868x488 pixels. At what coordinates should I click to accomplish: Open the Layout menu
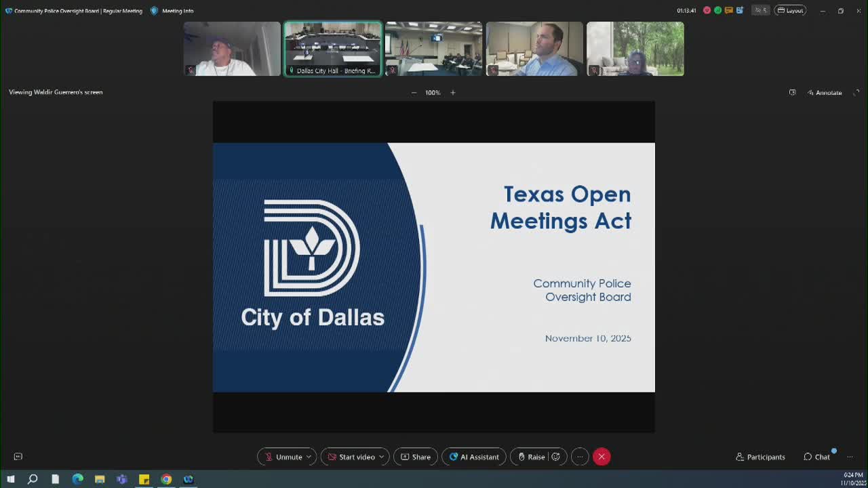point(789,10)
